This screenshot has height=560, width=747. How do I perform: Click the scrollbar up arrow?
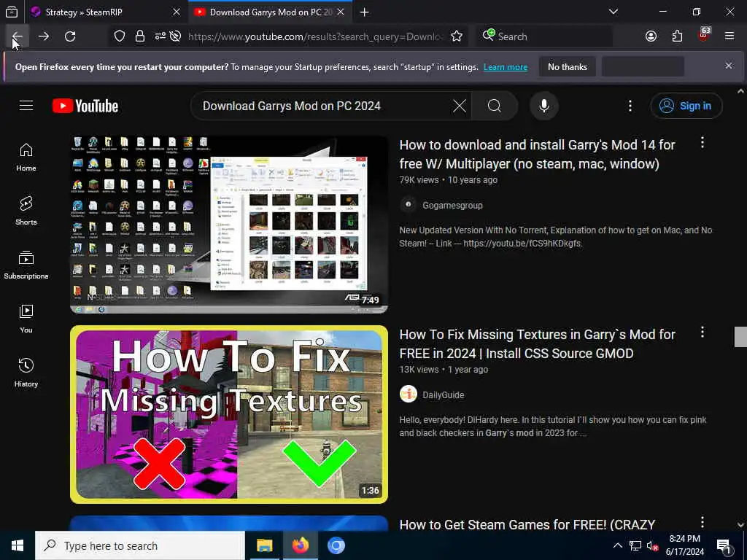click(740, 90)
